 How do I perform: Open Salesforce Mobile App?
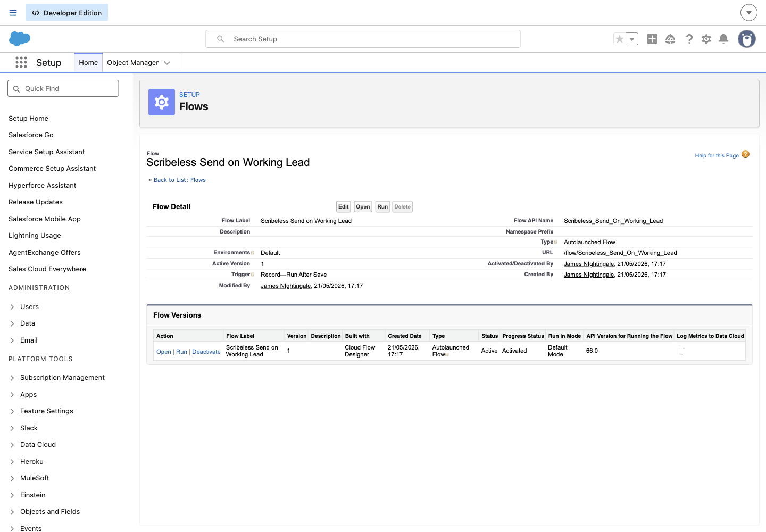pos(45,219)
